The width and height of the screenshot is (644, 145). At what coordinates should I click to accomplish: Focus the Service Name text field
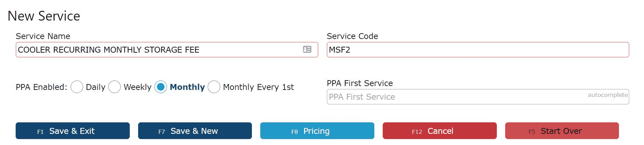pyautogui.click(x=167, y=50)
